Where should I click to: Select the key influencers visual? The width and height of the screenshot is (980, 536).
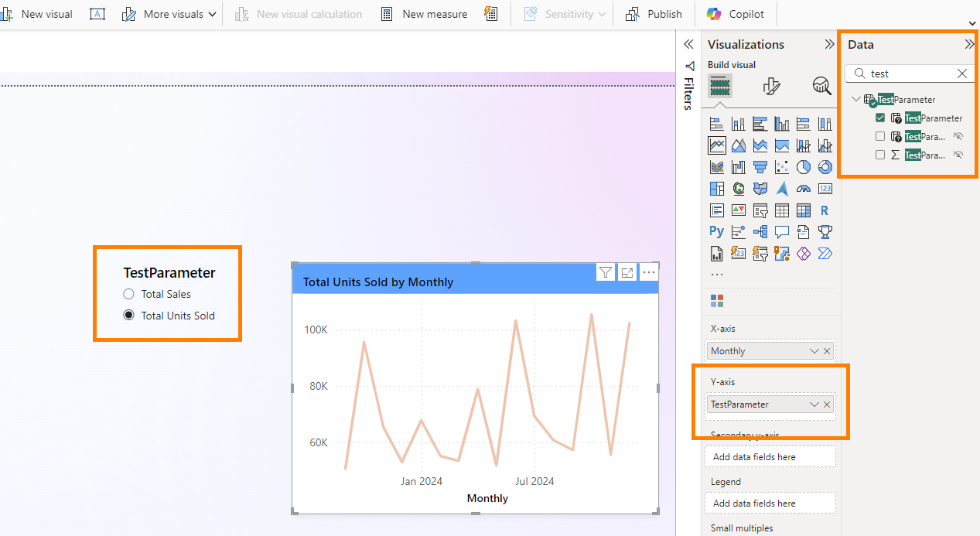coord(738,231)
